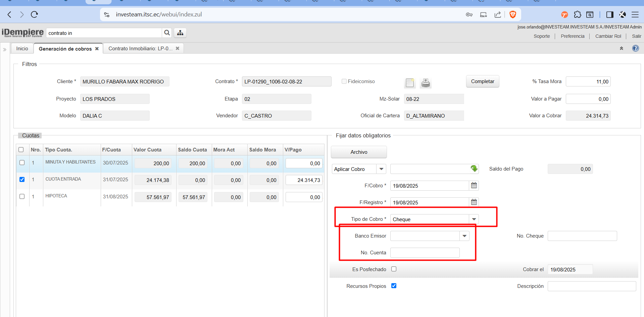This screenshot has height=317, width=644.
Task: Check the MINUTA Y HABILITANTES row checkbox
Action: point(22,163)
